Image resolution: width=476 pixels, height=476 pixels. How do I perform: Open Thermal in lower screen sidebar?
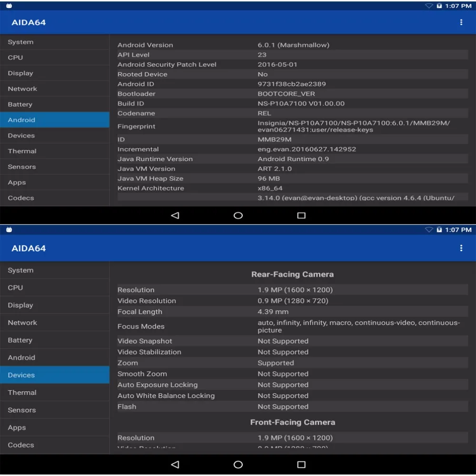point(55,393)
